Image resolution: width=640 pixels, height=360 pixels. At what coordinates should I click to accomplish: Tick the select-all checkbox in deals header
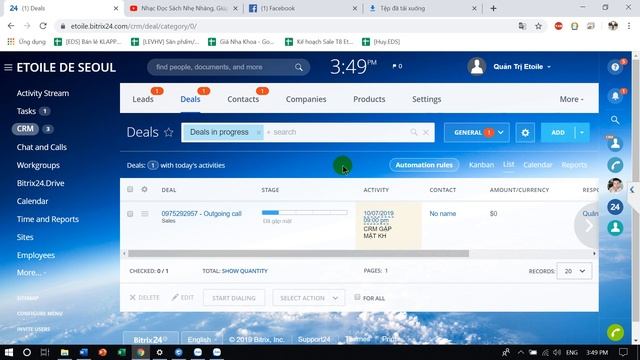[x=130, y=189]
